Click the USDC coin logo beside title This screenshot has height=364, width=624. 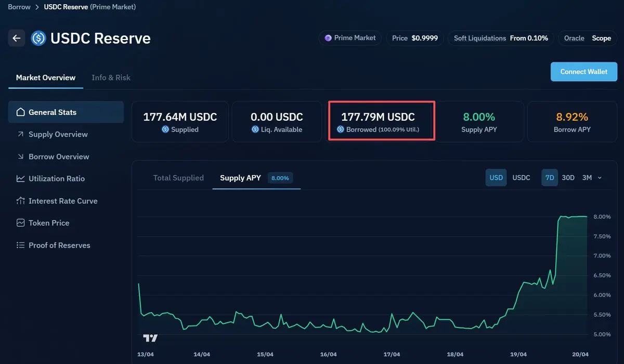click(x=38, y=38)
